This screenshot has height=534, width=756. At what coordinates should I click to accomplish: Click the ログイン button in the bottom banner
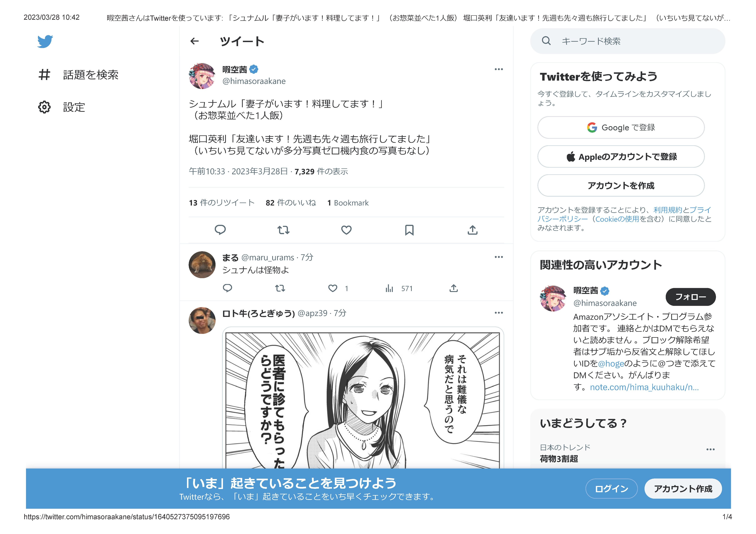pos(611,489)
